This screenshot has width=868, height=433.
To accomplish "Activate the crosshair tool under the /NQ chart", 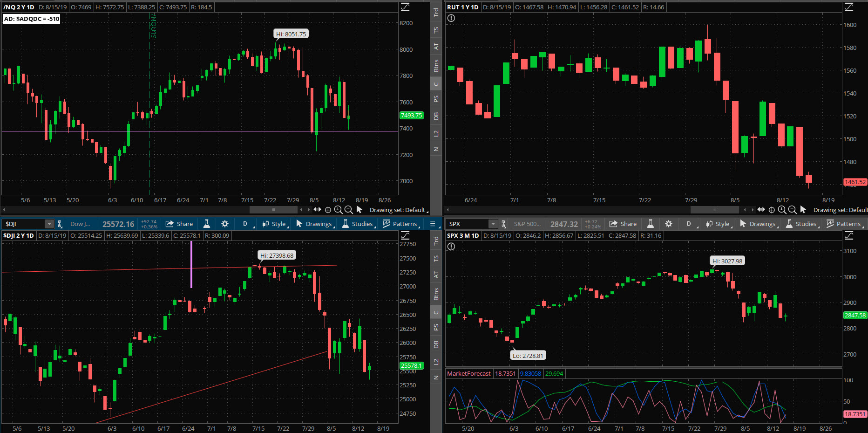I will [x=328, y=210].
